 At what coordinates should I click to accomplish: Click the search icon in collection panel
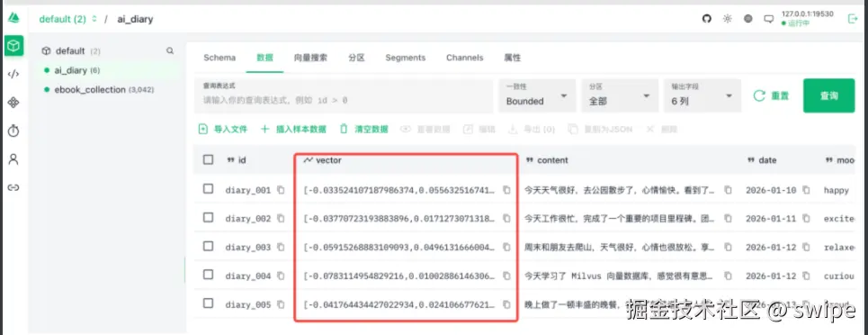pyautogui.click(x=170, y=51)
